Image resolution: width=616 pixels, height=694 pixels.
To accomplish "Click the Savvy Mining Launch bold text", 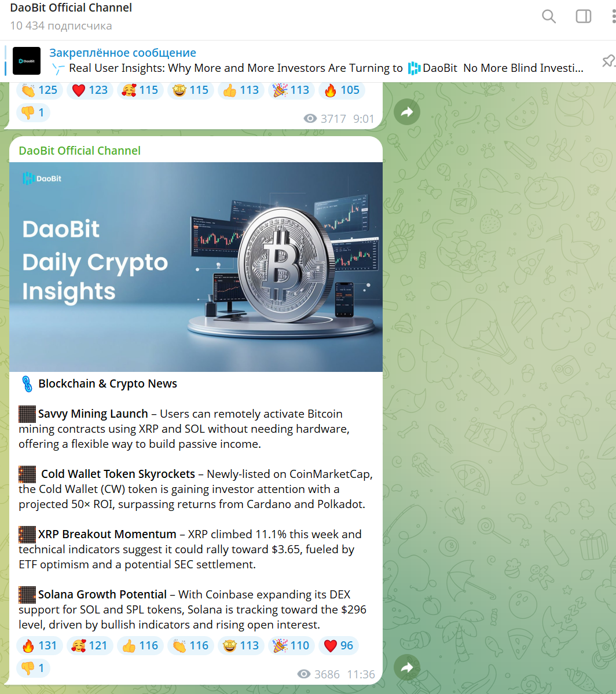I will (93, 414).
